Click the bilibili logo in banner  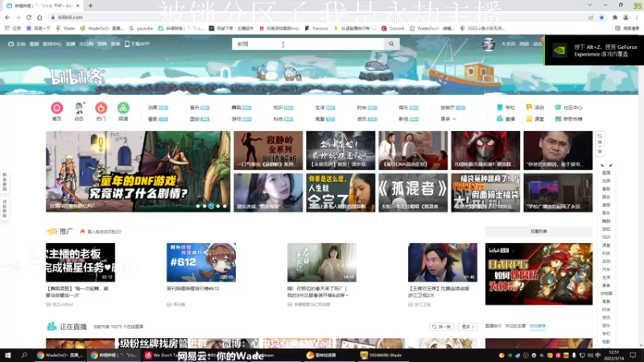(77, 76)
